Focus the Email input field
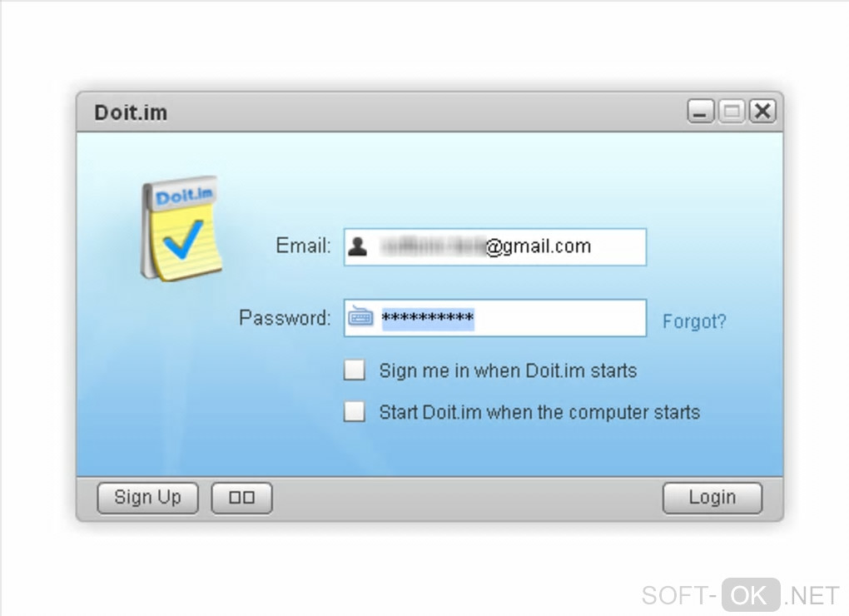 click(x=495, y=247)
